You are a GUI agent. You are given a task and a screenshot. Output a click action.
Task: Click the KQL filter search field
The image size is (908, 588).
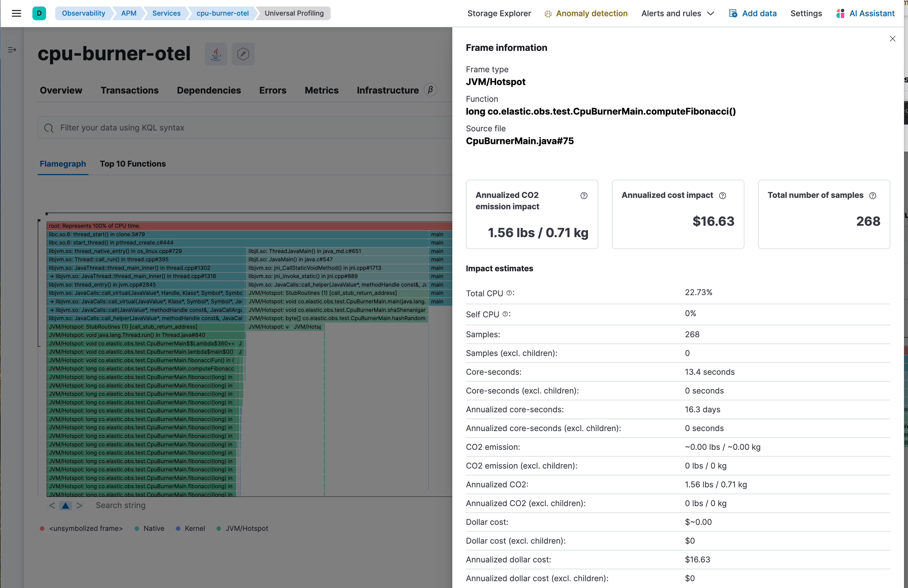pyautogui.click(x=244, y=128)
